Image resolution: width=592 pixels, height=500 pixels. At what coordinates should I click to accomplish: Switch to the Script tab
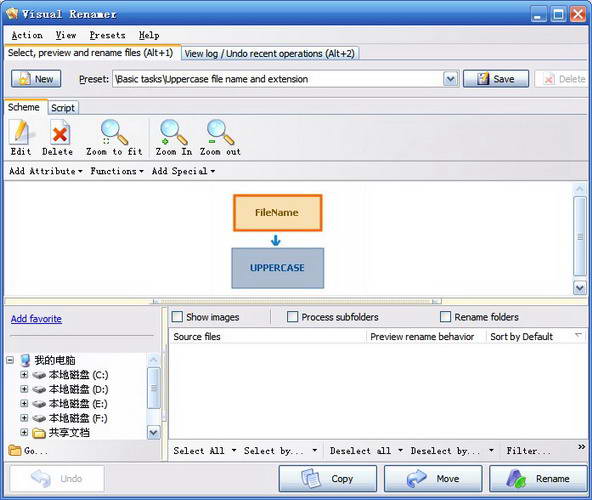point(63,108)
